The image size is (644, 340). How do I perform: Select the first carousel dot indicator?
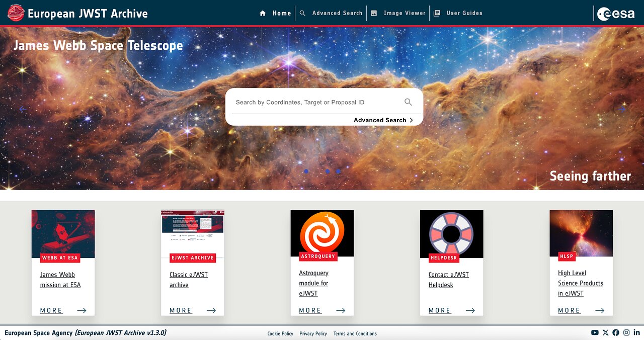pos(306,172)
